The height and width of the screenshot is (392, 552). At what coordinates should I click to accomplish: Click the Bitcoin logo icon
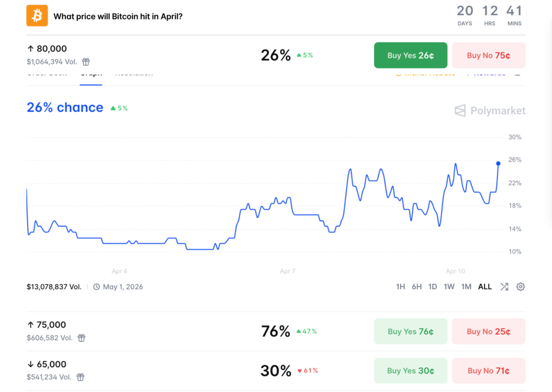pos(37,15)
